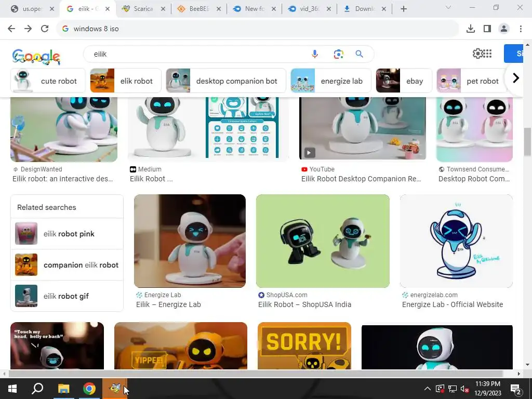Open related search eilik robot gif
Viewport: 532px width, 399px height.
[67, 296]
